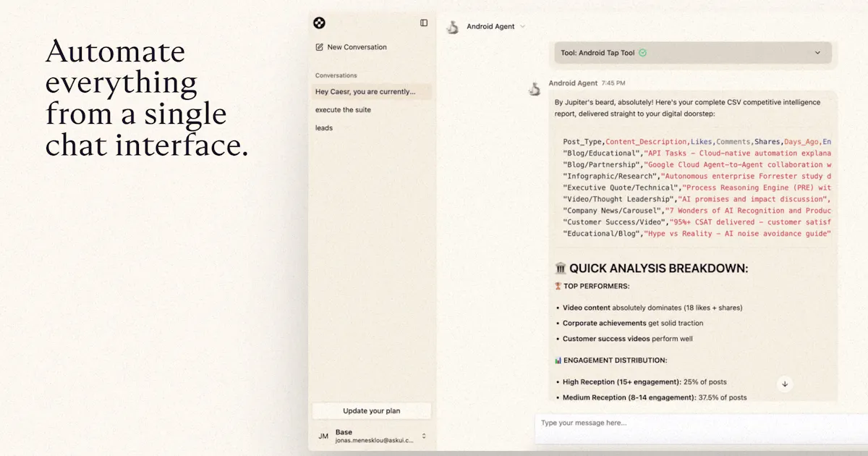Click the 7:45 PM message timestamp
The height and width of the screenshot is (456, 868).
[613, 83]
